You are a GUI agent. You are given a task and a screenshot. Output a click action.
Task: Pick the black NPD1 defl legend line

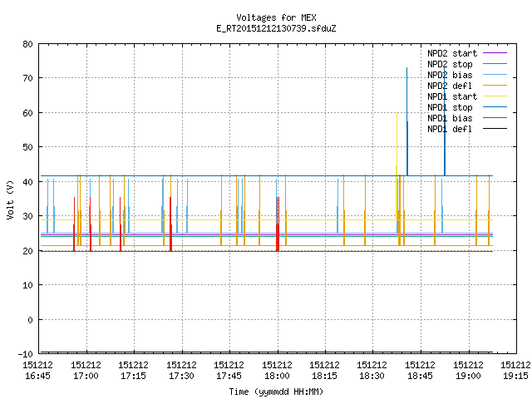point(495,129)
